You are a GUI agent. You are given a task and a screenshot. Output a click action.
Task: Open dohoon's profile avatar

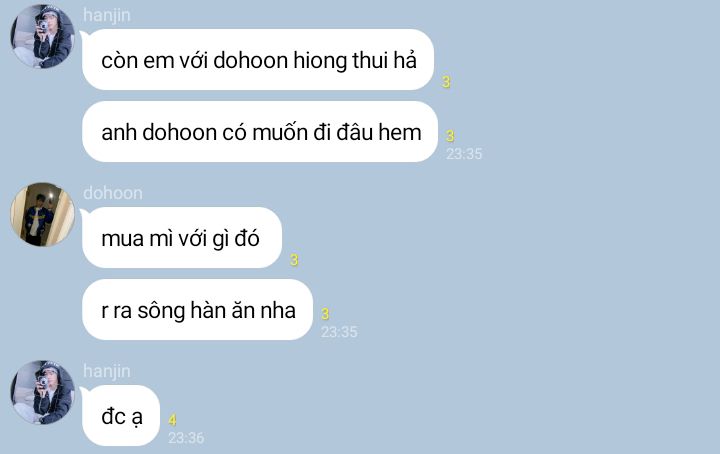tap(42, 214)
